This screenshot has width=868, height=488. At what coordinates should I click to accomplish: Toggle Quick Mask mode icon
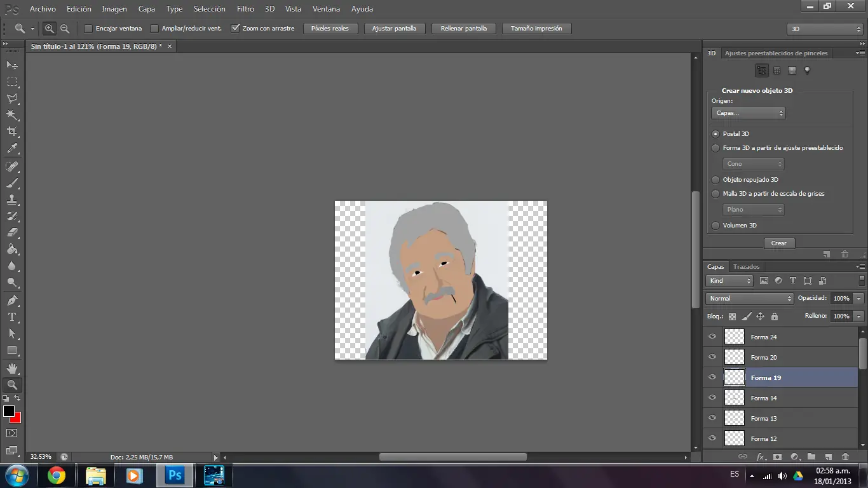tap(12, 433)
